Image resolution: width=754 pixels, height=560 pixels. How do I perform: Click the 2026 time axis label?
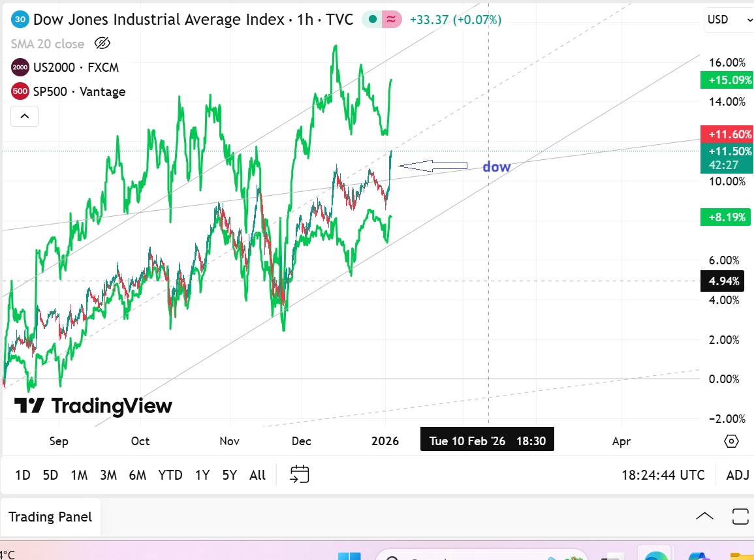[385, 441]
